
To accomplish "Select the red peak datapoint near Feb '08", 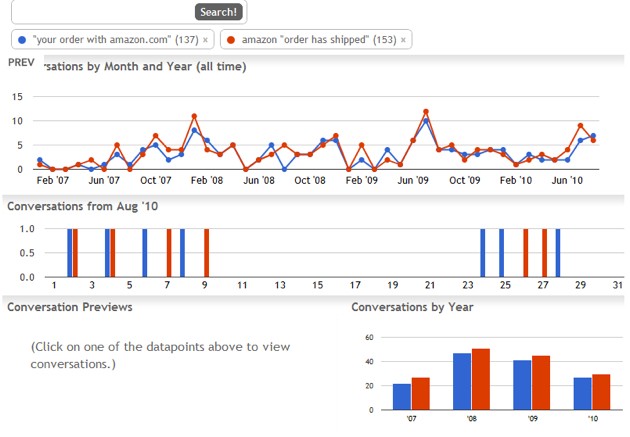I will (x=194, y=116).
